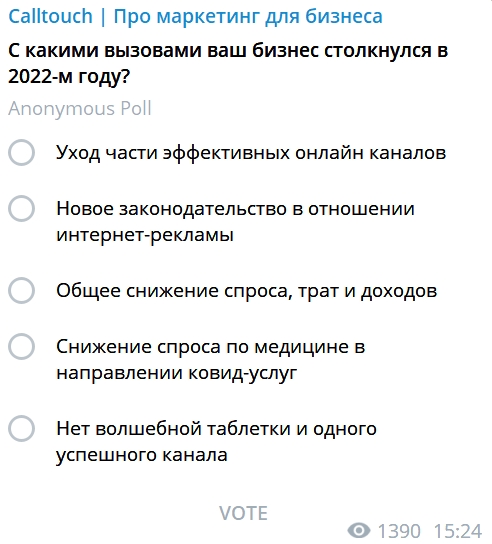Screen dimensions: 492x544
Task: Click the 'успешного канала' text line
Action: (x=142, y=455)
